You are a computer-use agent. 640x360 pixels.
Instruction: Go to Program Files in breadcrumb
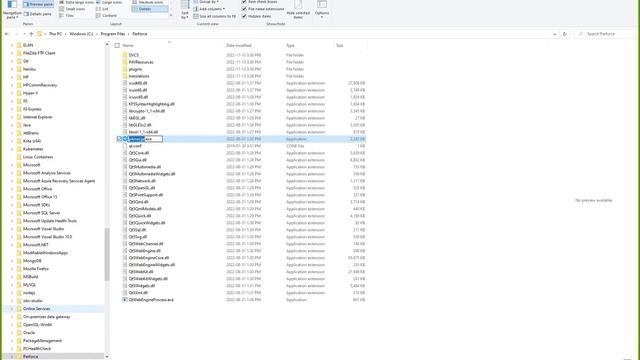(113, 34)
